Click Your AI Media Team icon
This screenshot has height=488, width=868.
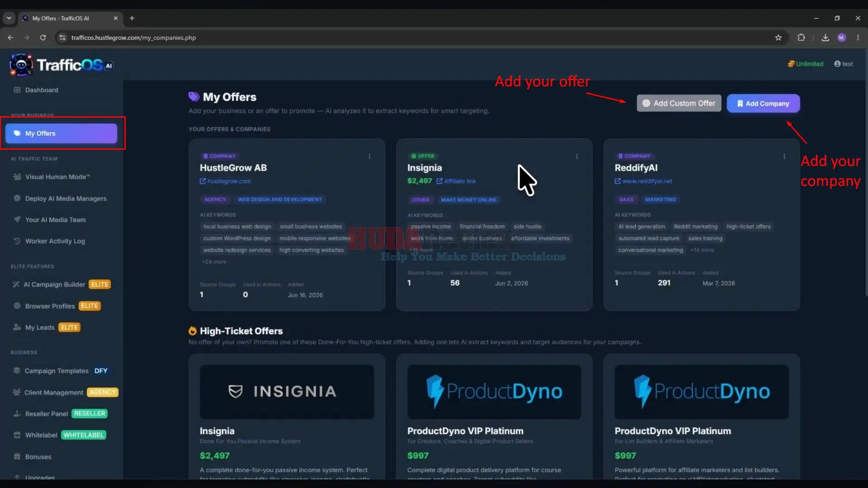tap(17, 219)
